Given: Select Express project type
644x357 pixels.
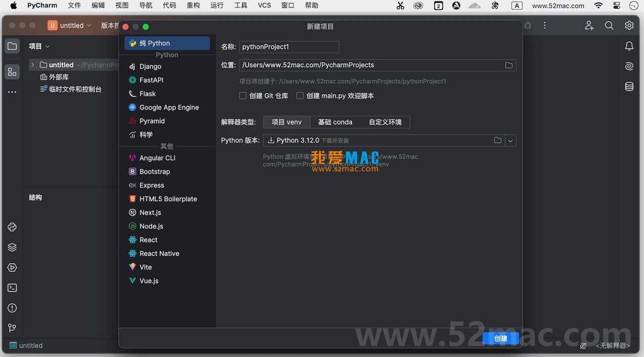Looking at the screenshot, I should 167,185.
